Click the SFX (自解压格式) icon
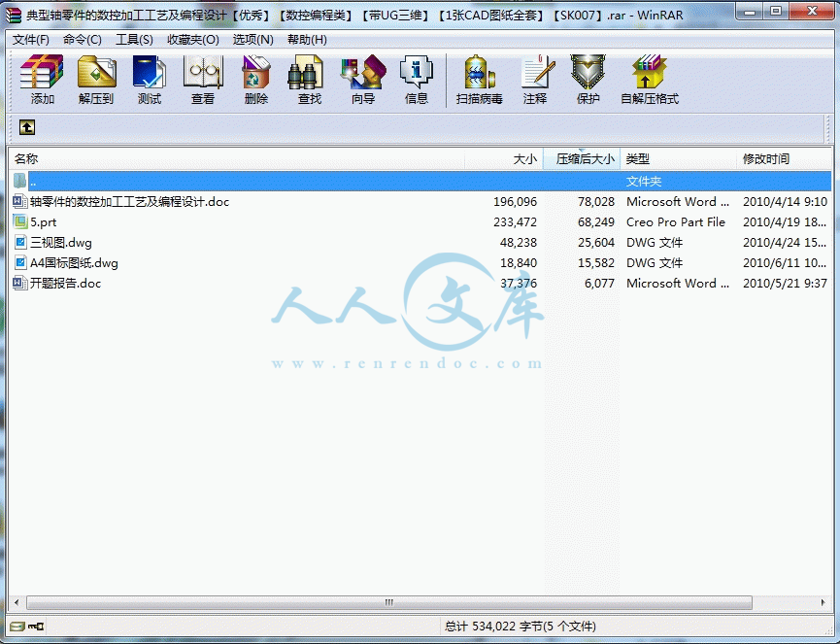 pyautogui.click(x=650, y=72)
